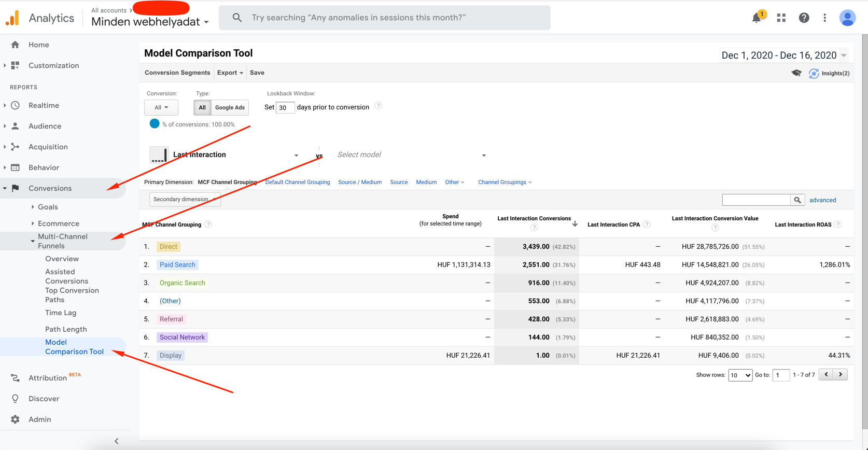Open the Google apps grid icon
The image size is (868, 450).
point(781,18)
